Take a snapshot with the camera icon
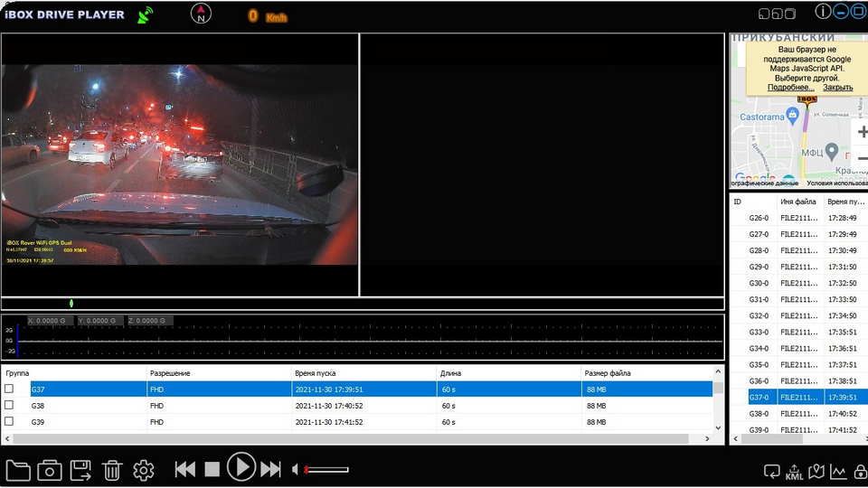Viewport: 868px width, 488px height. [49, 470]
